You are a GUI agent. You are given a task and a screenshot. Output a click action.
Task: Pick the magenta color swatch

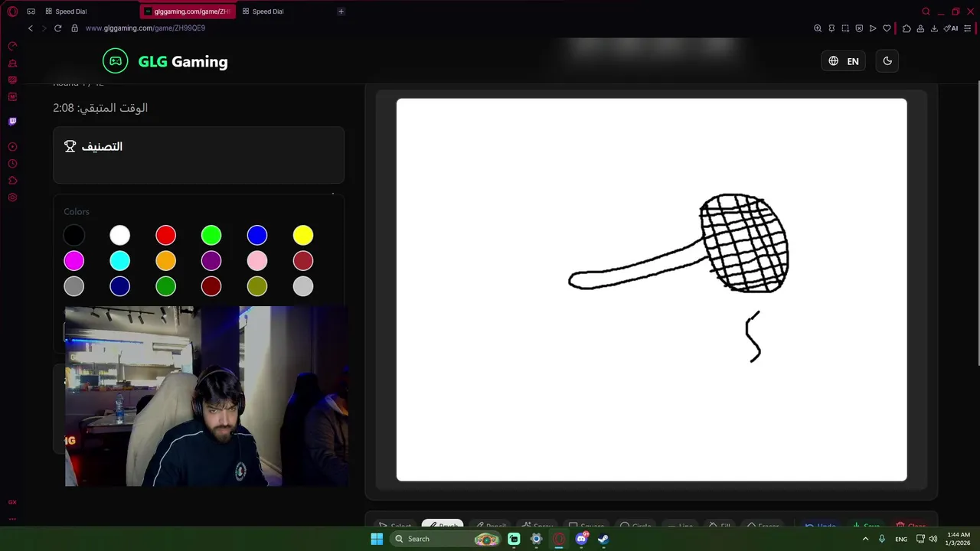74,261
